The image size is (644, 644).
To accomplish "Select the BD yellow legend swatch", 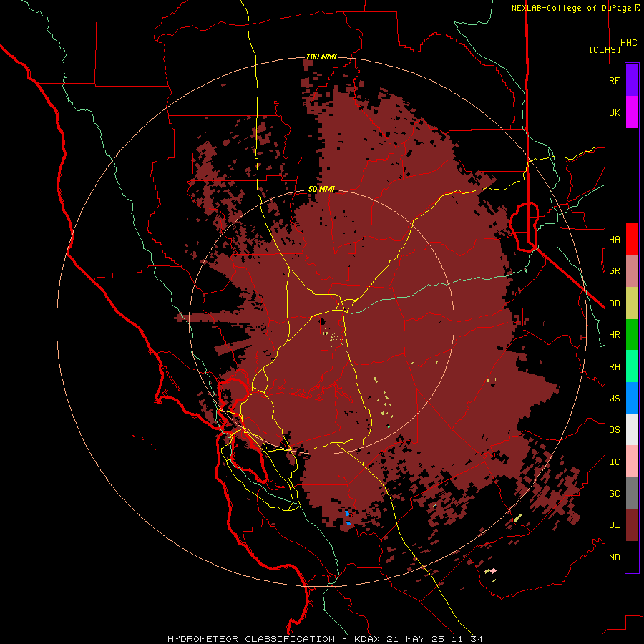I will (x=632, y=303).
